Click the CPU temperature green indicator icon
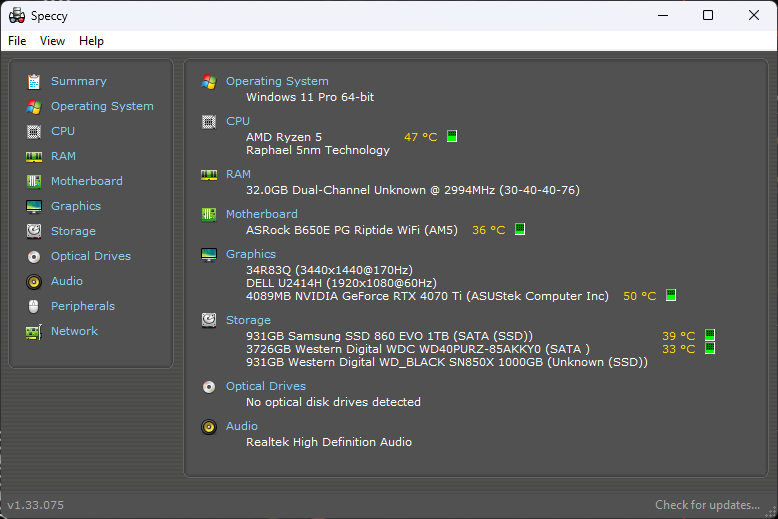 452,136
